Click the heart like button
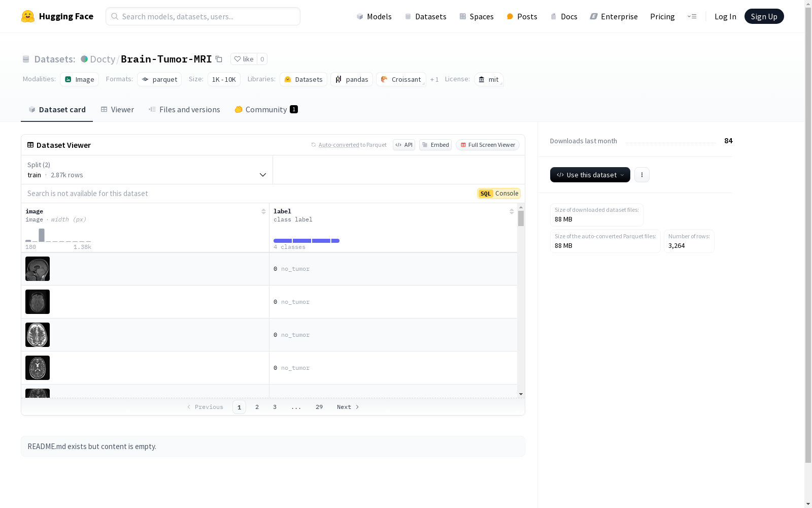812x508 pixels. 244,59
